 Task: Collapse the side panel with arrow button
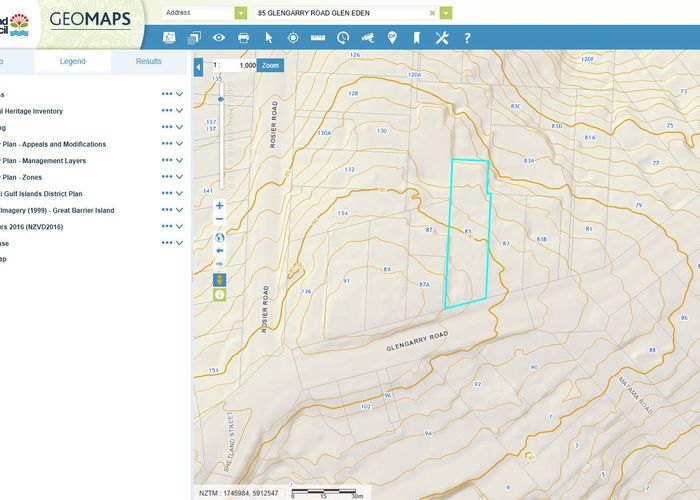click(x=198, y=68)
